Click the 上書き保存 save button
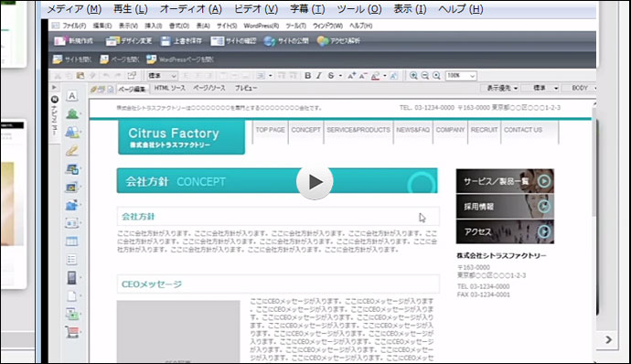This screenshot has height=364, width=631. tap(181, 40)
